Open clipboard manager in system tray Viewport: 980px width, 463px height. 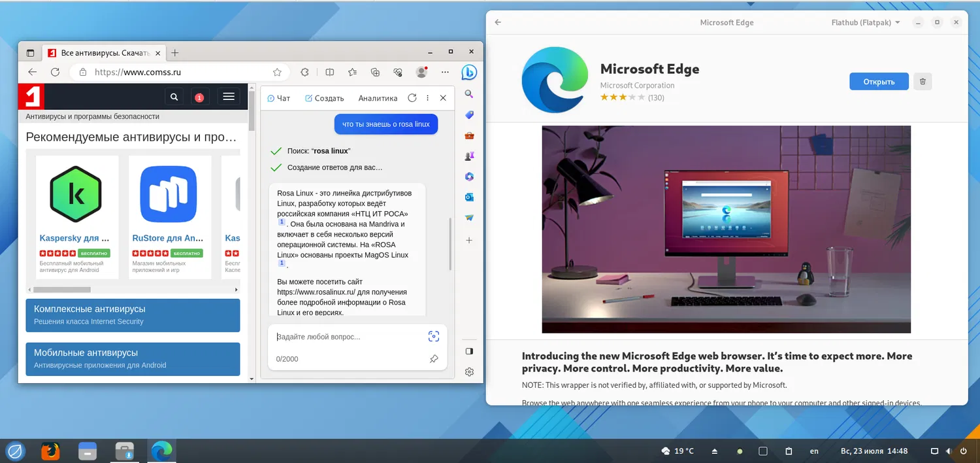(789, 451)
